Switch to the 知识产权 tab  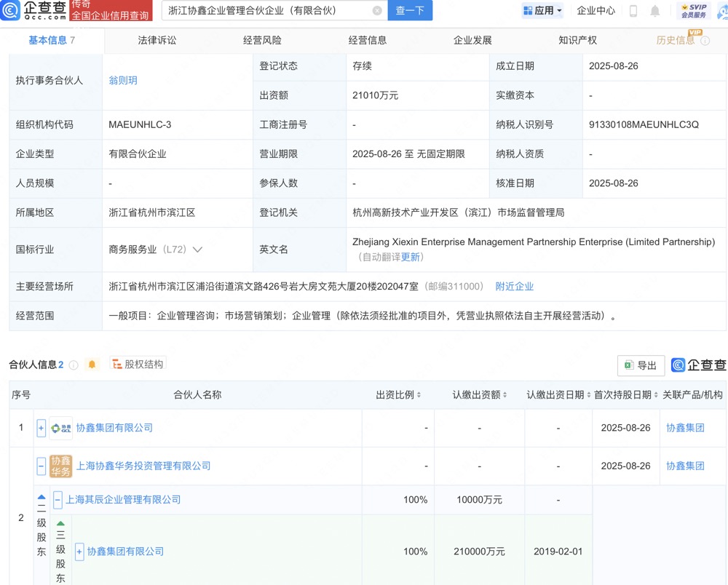[577, 40]
